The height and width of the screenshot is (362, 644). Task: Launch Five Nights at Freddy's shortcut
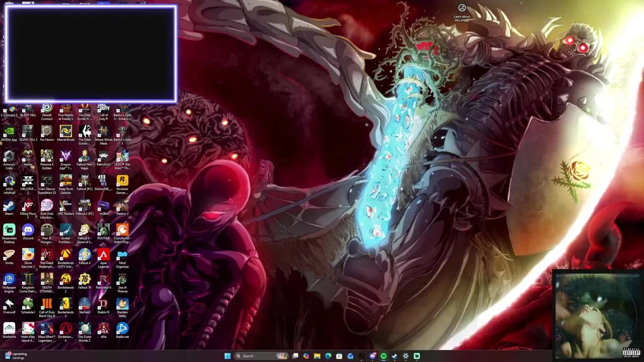[65, 112]
